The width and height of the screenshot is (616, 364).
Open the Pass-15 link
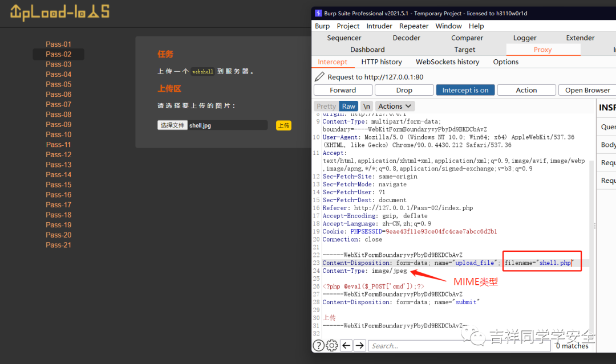[59, 185]
